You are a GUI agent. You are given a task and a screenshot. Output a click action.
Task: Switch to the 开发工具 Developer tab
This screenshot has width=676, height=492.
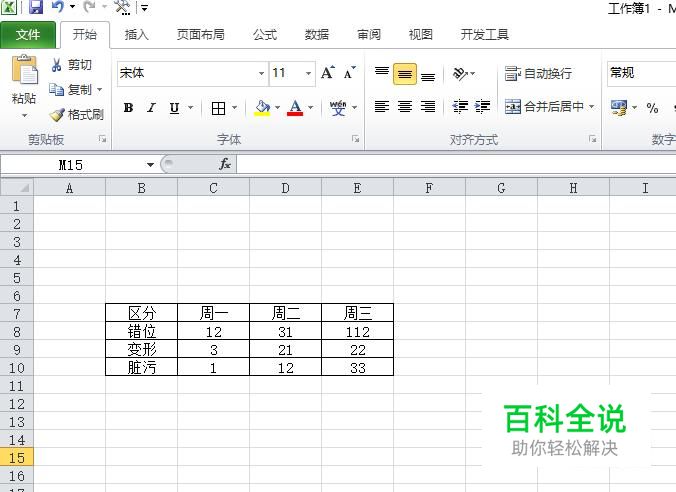click(x=485, y=34)
